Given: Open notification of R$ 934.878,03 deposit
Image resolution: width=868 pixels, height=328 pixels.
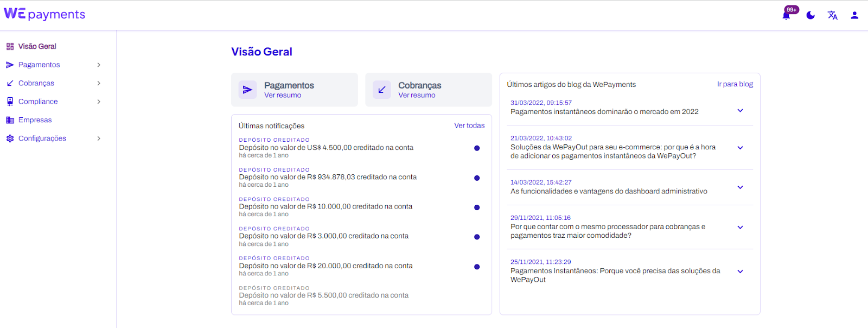Looking at the screenshot, I should pyautogui.click(x=328, y=178).
